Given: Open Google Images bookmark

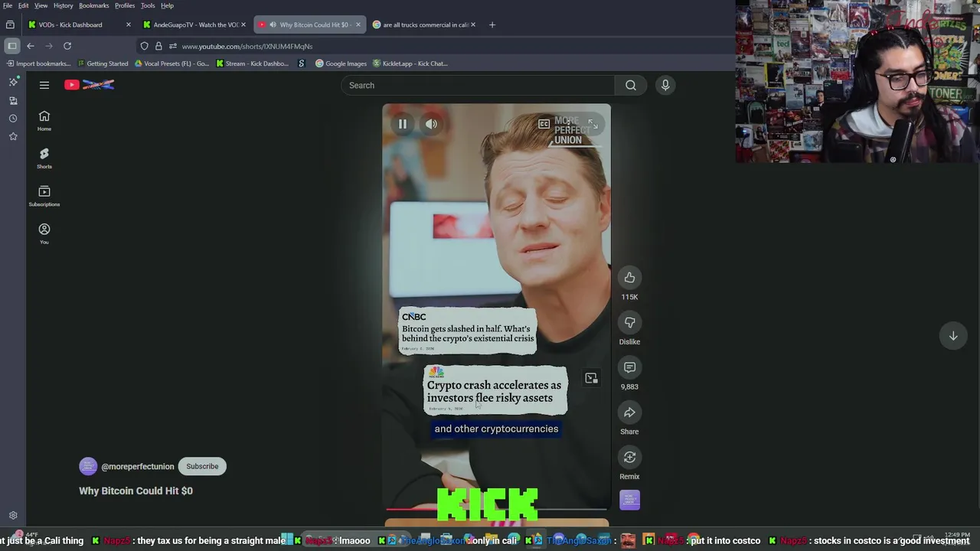Looking at the screenshot, I should (x=341, y=64).
